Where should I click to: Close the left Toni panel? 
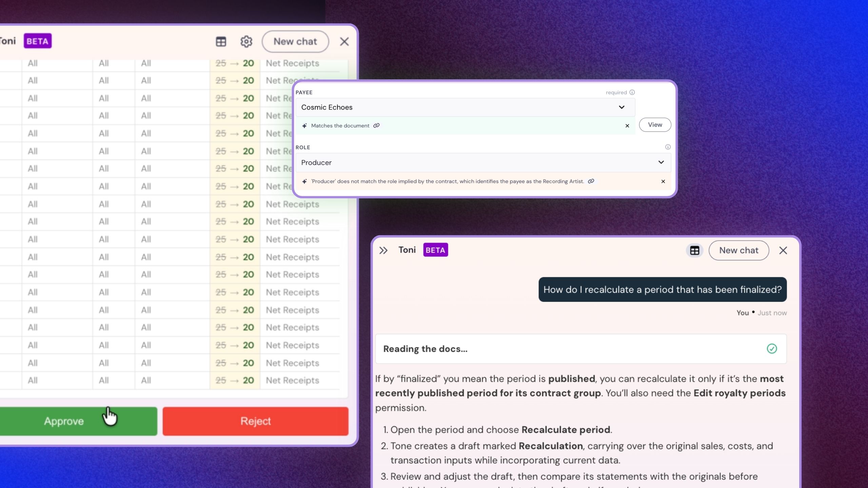coord(344,41)
